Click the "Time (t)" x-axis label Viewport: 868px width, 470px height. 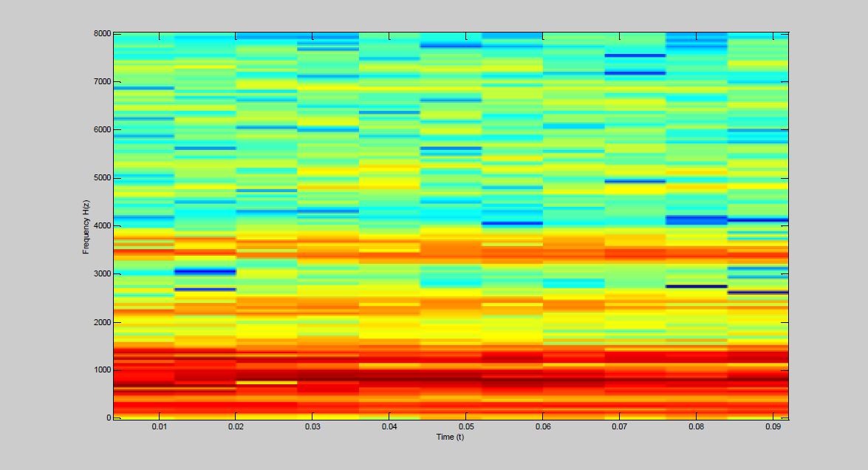pos(450,437)
